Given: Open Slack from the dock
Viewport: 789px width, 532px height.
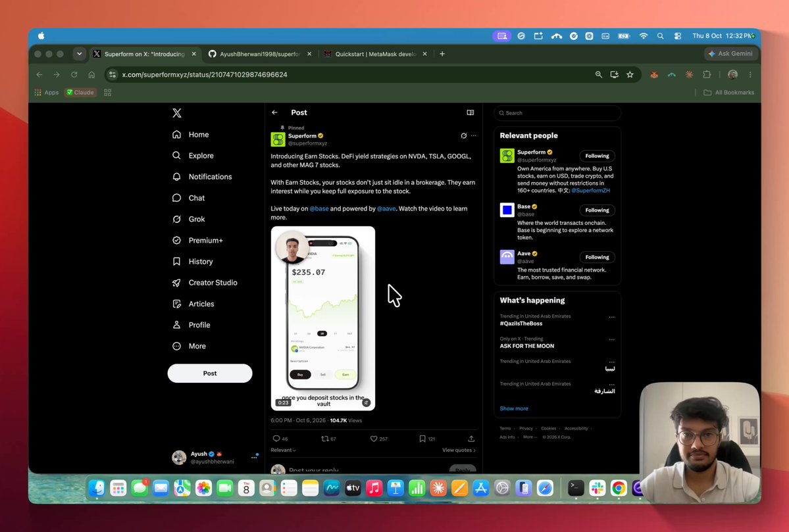Looking at the screenshot, I should tap(598, 488).
